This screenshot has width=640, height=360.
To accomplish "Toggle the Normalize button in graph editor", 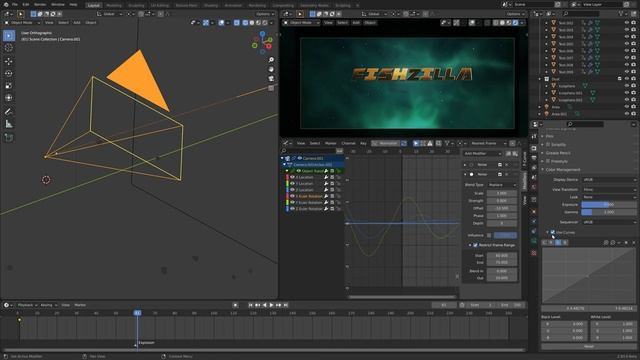I will click(385, 143).
